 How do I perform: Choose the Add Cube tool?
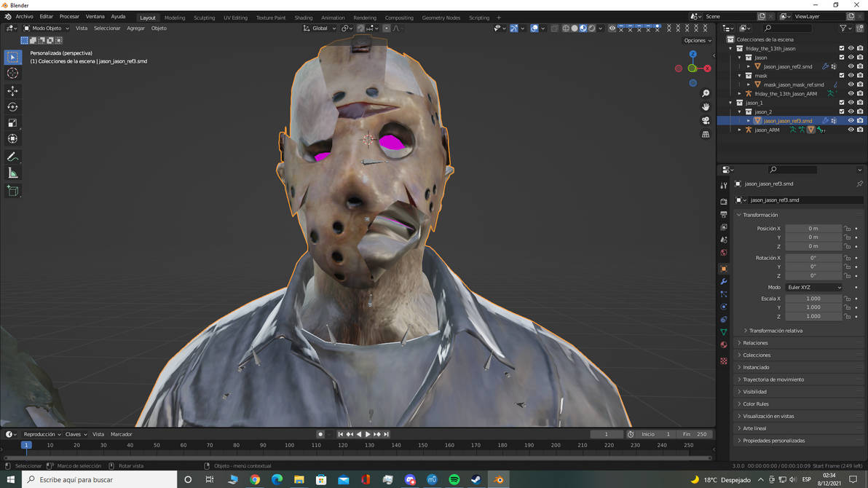12,191
